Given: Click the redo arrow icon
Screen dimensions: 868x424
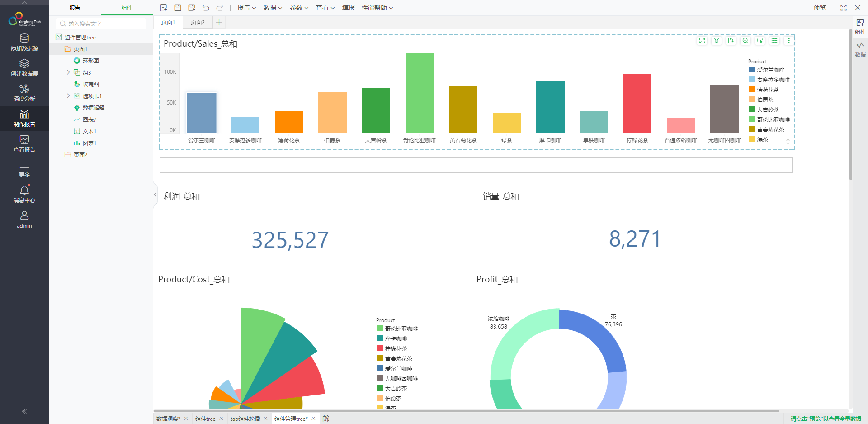Looking at the screenshot, I should coord(220,8).
